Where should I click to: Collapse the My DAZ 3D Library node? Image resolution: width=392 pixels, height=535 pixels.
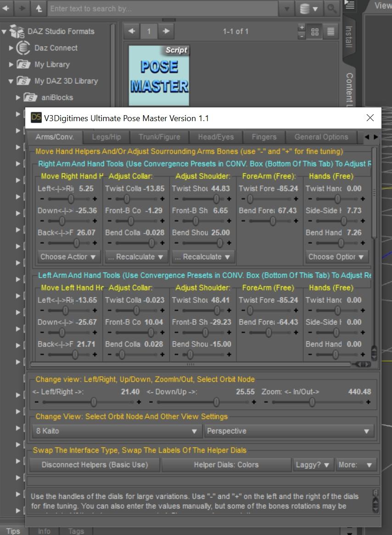click(x=11, y=81)
